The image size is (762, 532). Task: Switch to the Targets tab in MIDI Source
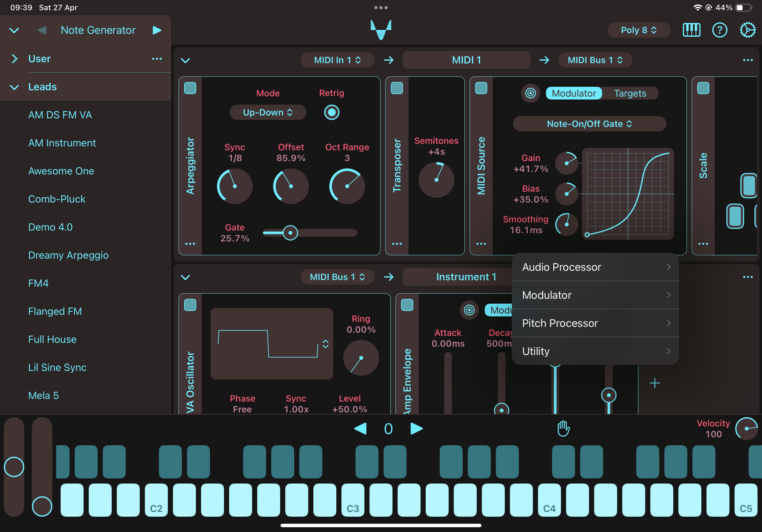point(630,93)
